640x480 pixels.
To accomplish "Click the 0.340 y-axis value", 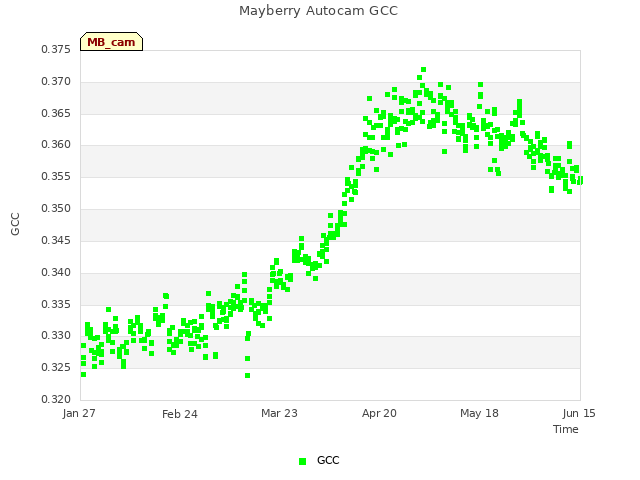I will 56,272.
